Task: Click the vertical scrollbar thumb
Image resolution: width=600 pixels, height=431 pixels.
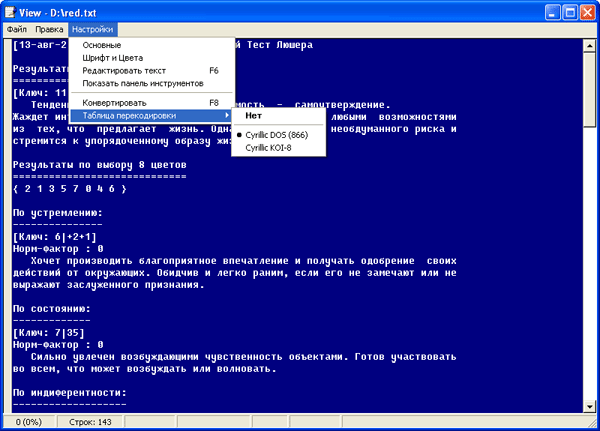Action: coord(589,90)
